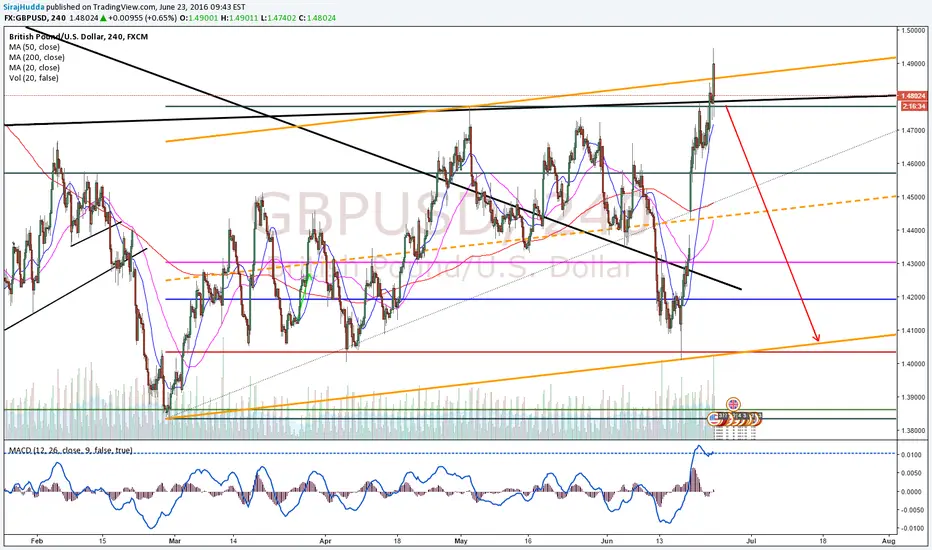Click the Aug date on time axis

point(889,541)
